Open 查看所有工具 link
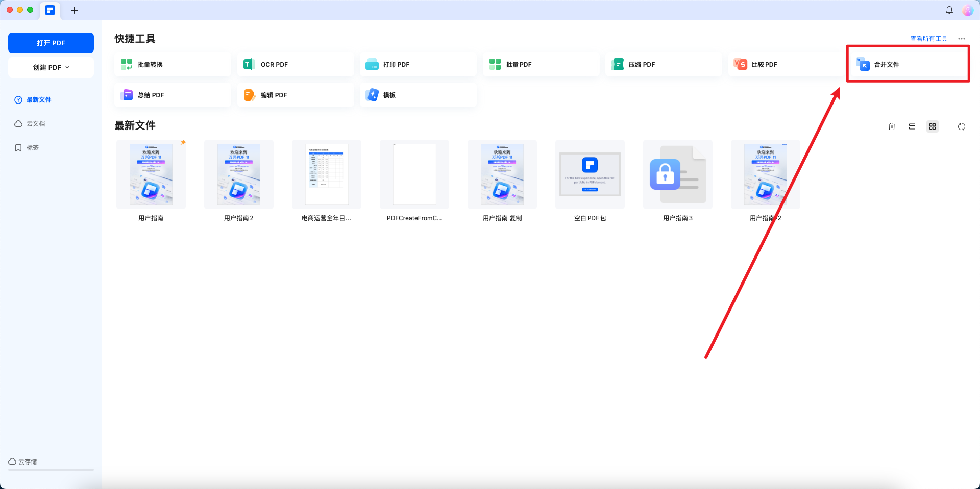This screenshot has width=980, height=489. point(928,38)
